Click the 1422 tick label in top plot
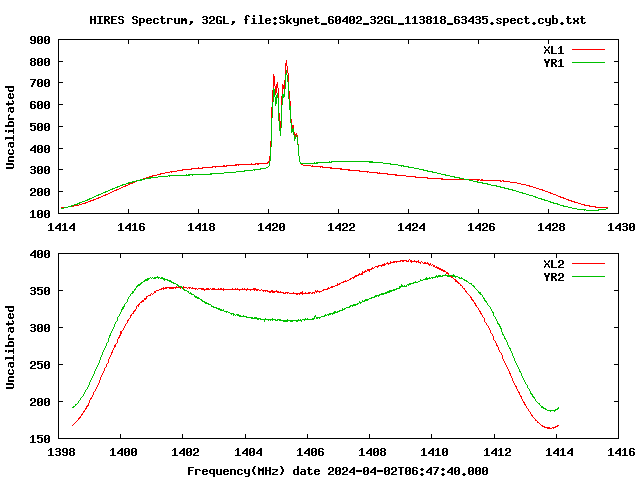 click(x=341, y=227)
